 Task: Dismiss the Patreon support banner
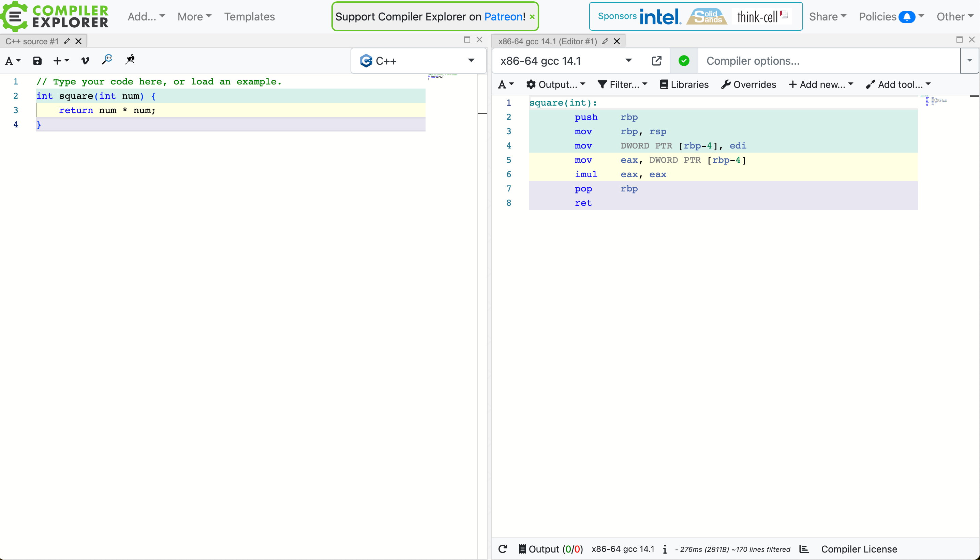coord(532,17)
